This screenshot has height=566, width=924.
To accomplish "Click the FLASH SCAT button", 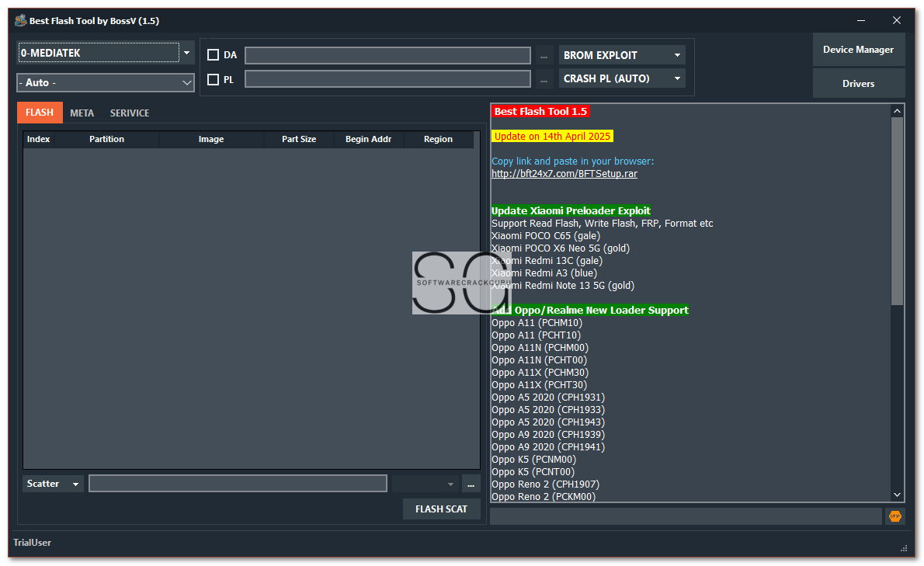I will click(441, 509).
